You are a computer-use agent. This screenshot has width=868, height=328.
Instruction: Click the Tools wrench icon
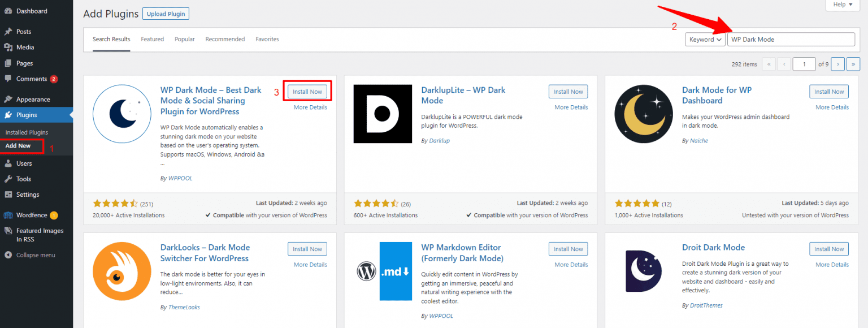tap(8, 179)
